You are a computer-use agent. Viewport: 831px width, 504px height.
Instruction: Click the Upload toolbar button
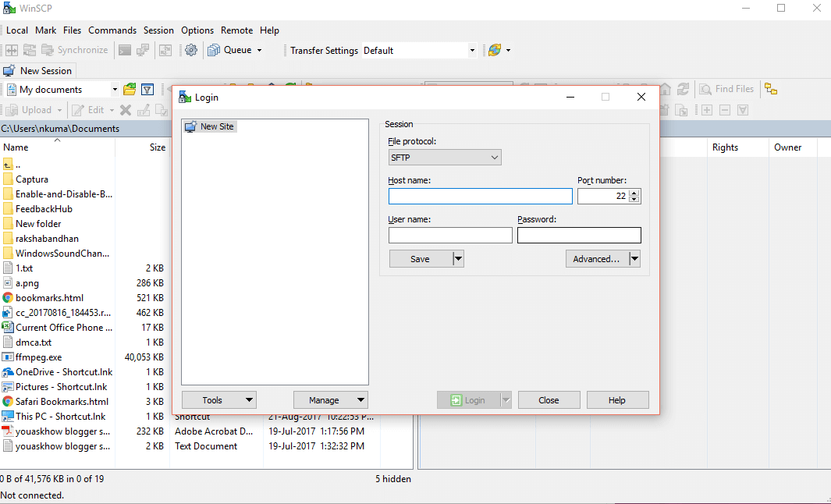(33, 110)
